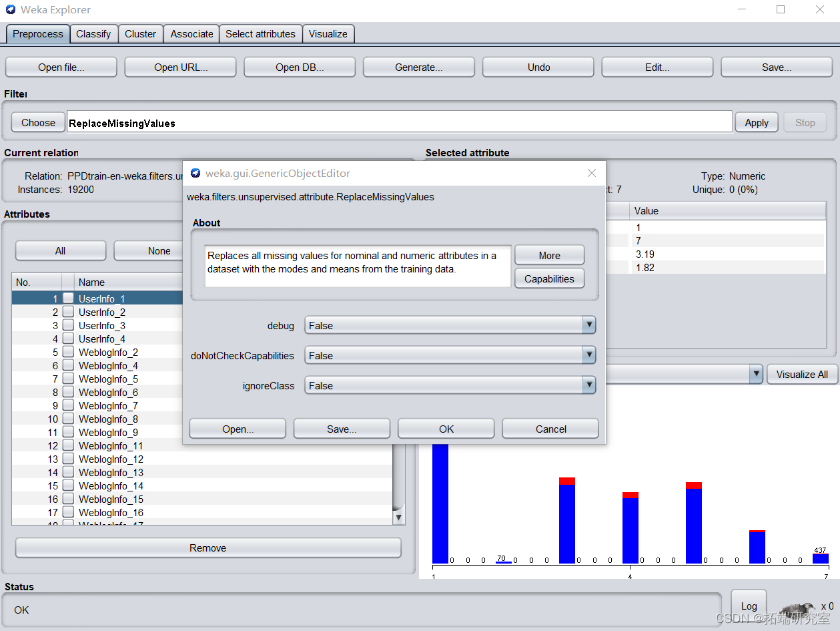The width and height of the screenshot is (840, 631).
Task: Open the Log window
Action: [749, 606]
